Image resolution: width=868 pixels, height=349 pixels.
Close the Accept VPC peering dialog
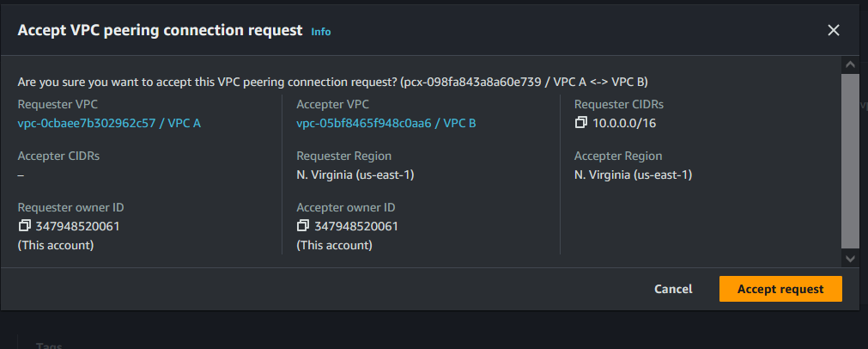pos(833,30)
